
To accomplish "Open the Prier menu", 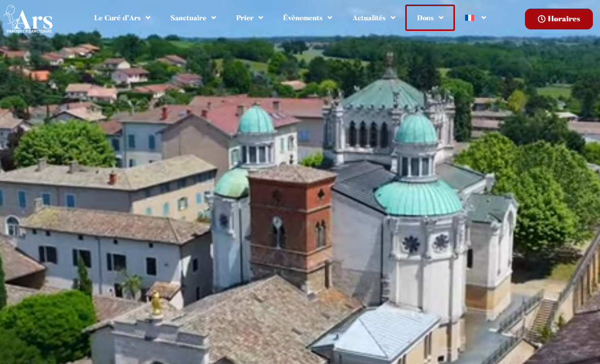I will pyautogui.click(x=244, y=18).
